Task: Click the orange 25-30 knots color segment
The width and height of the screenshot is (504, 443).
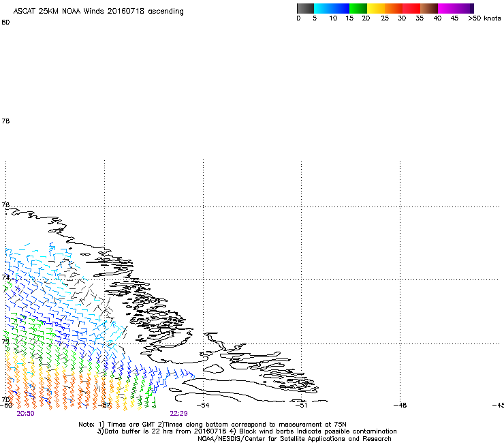Action: (x=394, y=8)
